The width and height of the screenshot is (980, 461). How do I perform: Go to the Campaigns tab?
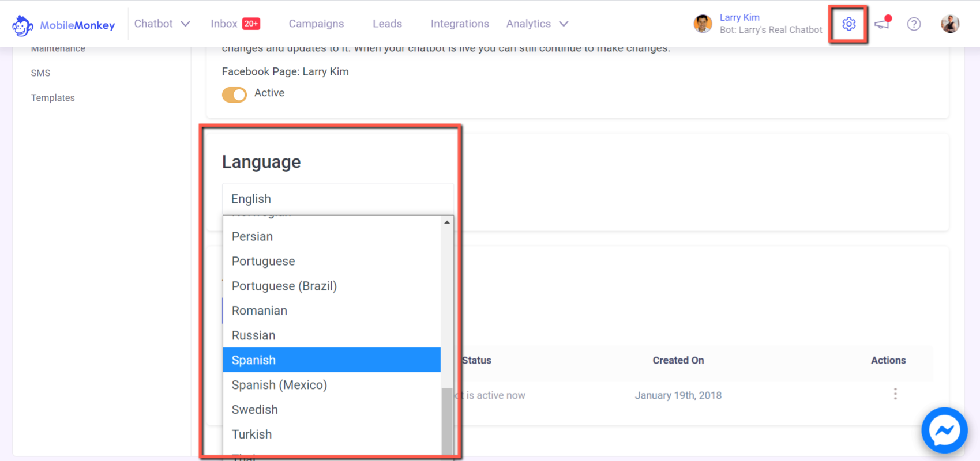click(x=316, y=24)
